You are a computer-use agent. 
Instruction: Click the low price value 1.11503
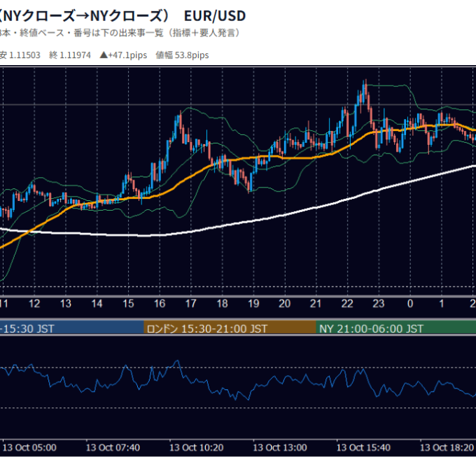24,55
